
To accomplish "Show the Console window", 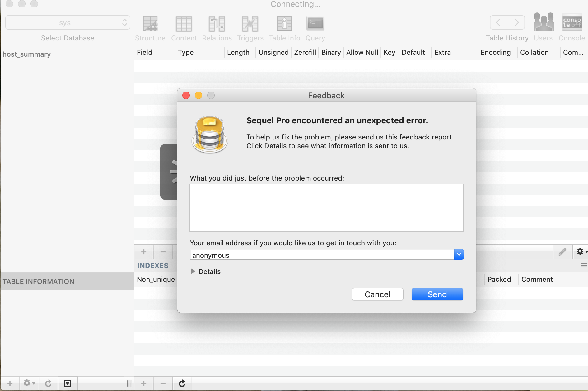I will tap(572, 22).
